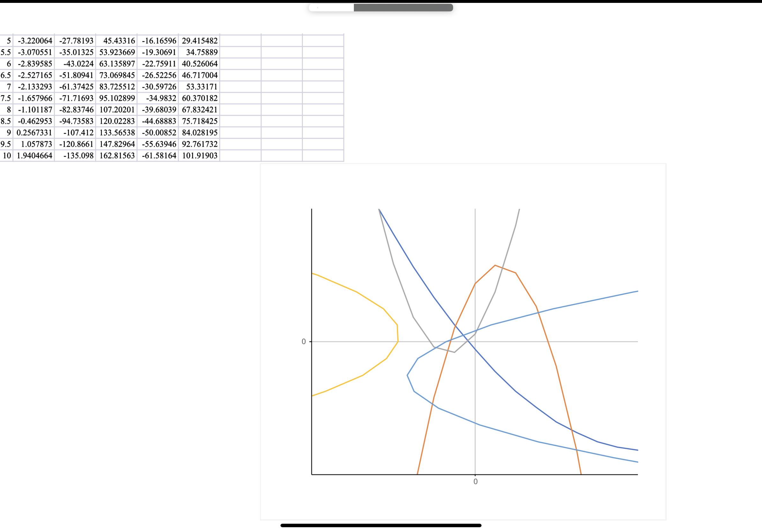The height and width of the screenshot is (532, 762).
Task: Click cell with value 83.725512
Action: click(117, 86)
